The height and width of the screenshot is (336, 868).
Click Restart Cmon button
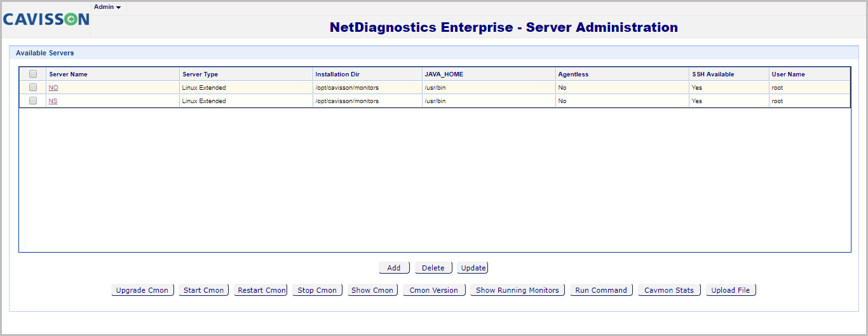click(261, 290)
